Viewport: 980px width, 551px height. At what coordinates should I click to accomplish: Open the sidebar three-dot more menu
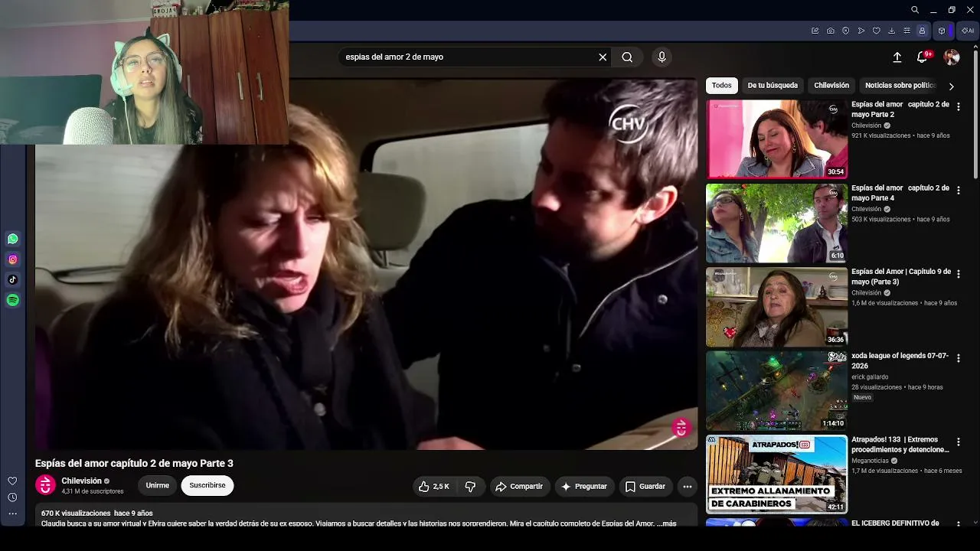pos(12,514)
